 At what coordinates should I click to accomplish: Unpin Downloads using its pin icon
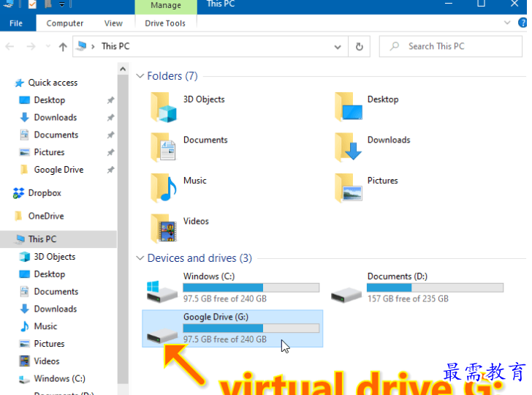coord(110,118)
